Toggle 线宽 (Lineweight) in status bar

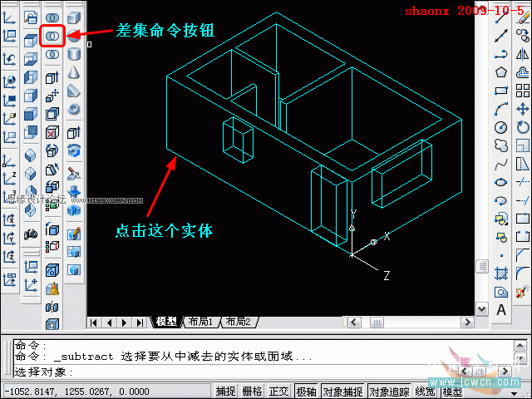coord(425,392)
